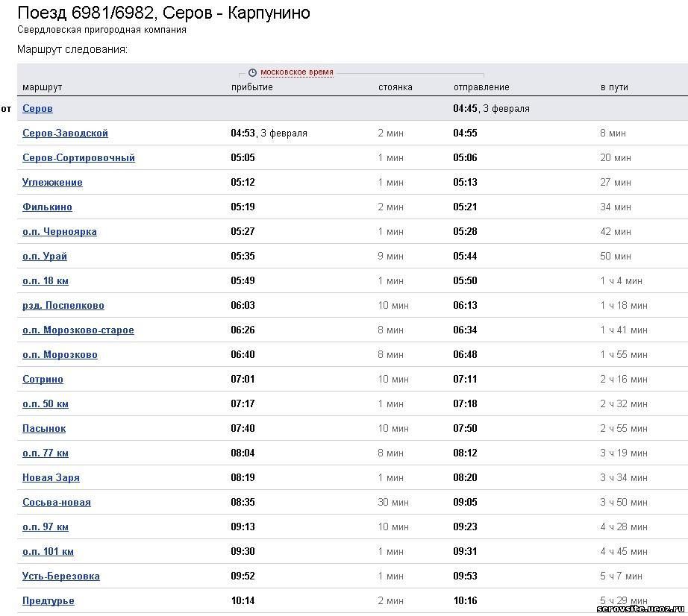Click the о.п. Черноярка stop link
688x616 pixels.
pos(60,231)
